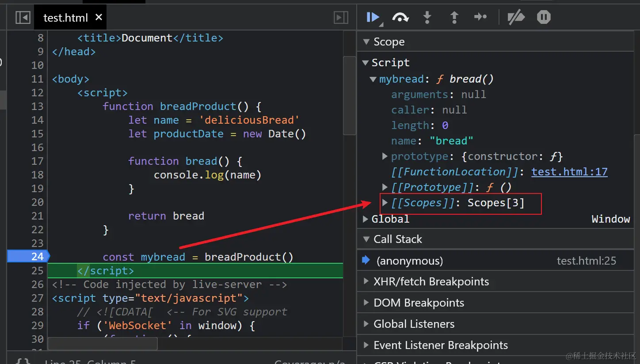Screen dimensions: 640x364
Task: Deactivate breakpoints icon in toolbar
Action: (516, 17)
